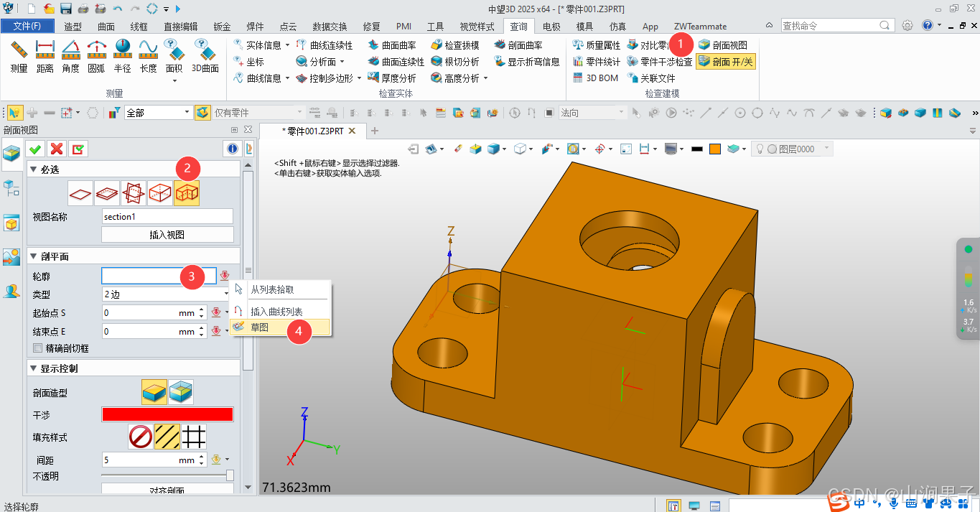Open 厚度分析 thickness analysis
This screenshot has height=512, width=980.
(x=392, y=78)
